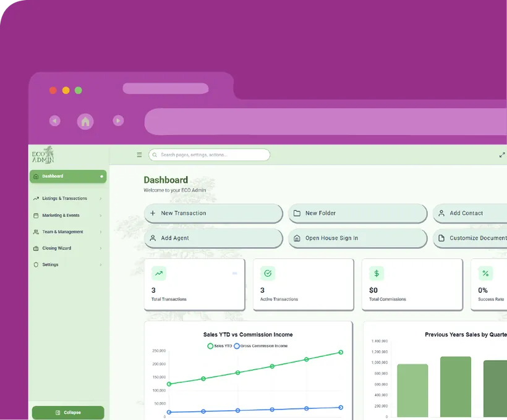
Task: Open the Settings menu item
Action: tap(68, 264)
